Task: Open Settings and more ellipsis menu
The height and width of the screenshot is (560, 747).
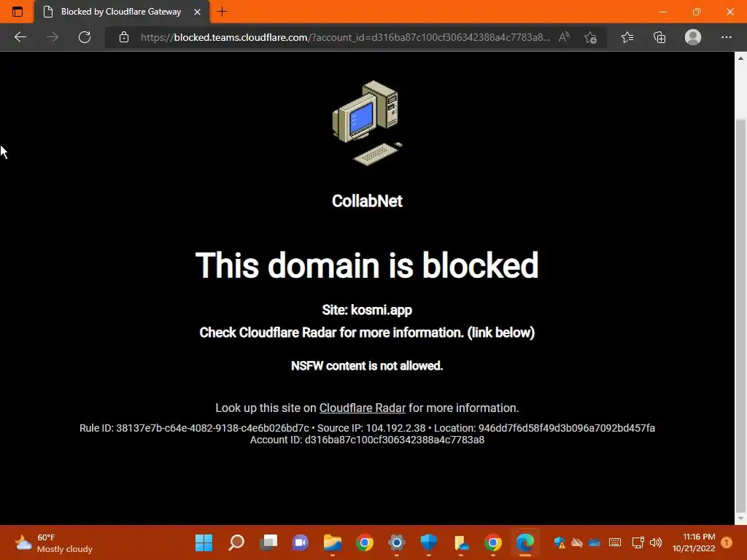Action: click(x=726, y=37)
